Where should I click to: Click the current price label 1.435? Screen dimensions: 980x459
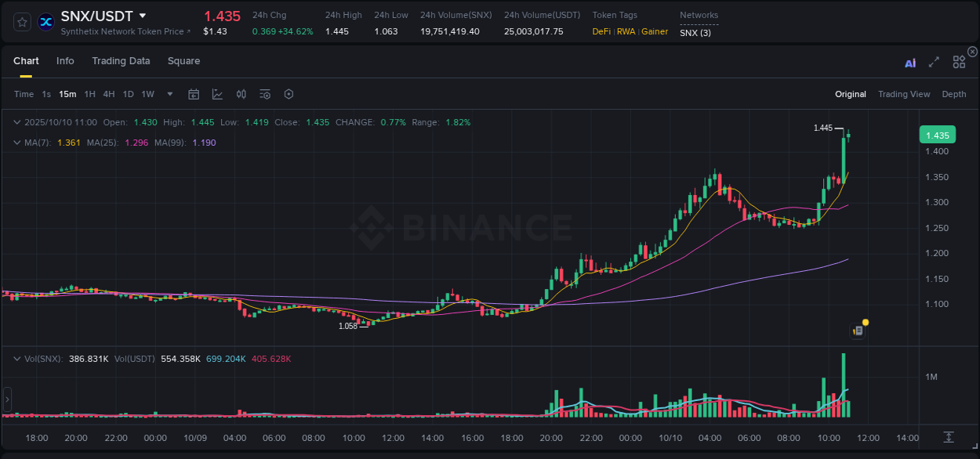click(937, 134)
